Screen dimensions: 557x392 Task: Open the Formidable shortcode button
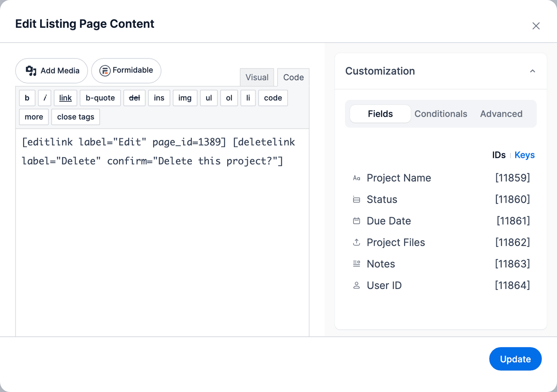(x=126, y=71)
